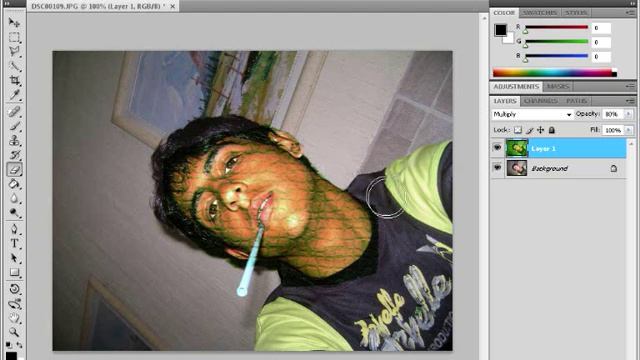Select the Move tool
Screen dimensions: 640x360
pos(14,22)
